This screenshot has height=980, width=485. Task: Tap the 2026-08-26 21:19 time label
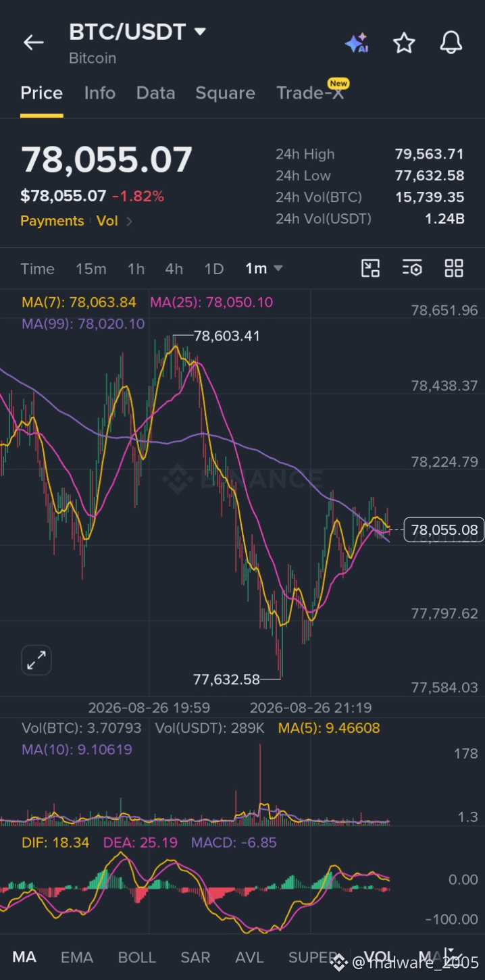click(x=311, y=707)
